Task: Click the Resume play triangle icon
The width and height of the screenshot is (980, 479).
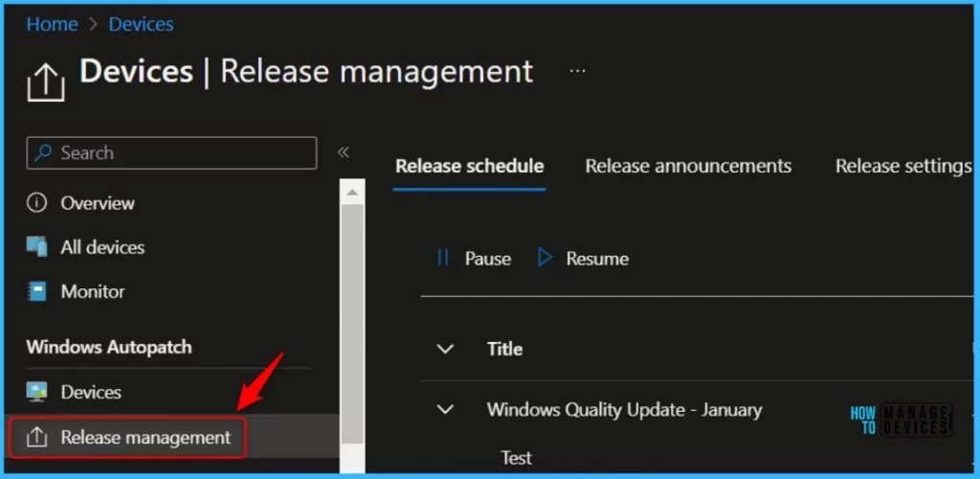Action: point(545,258)
